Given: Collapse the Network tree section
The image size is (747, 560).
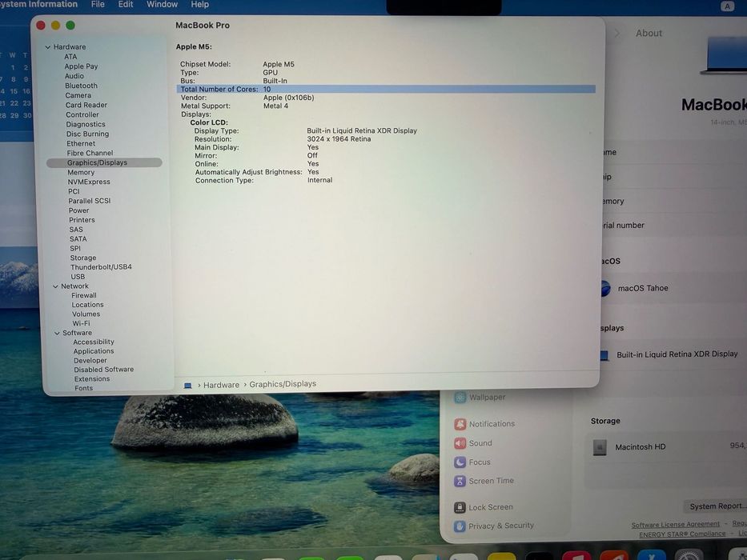Looking at the screenshot, I should pyautogui.click(x=55, y=286).
